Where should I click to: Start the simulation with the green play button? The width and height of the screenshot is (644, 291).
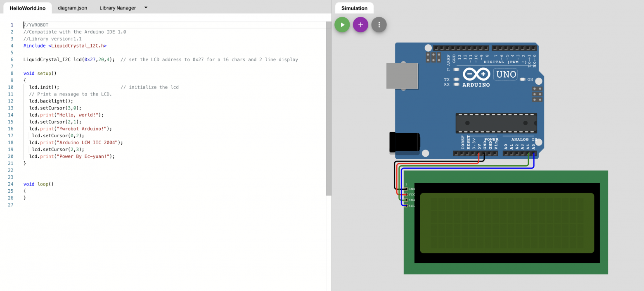pos(342,25)
